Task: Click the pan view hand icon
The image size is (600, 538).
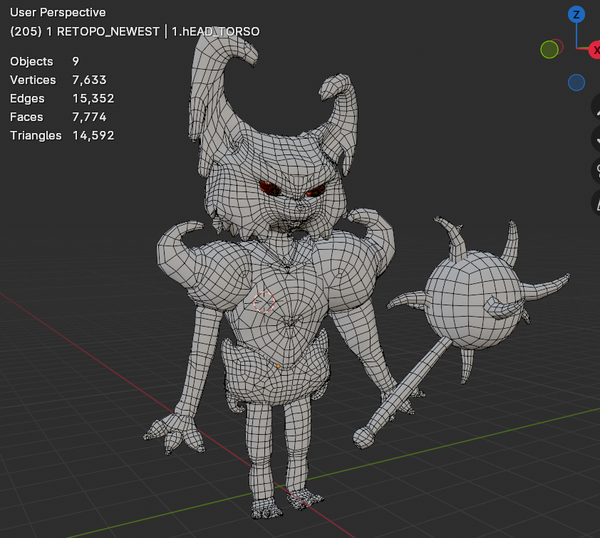Action: 595,140
